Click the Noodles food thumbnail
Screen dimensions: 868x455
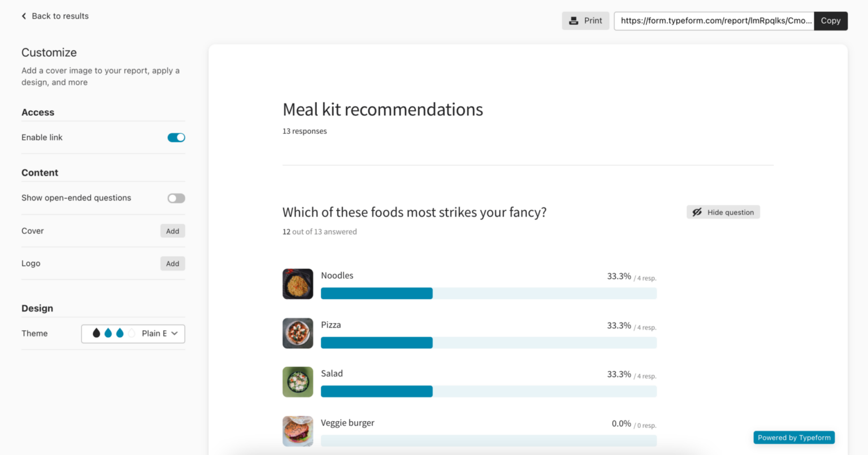pos(298,284)
